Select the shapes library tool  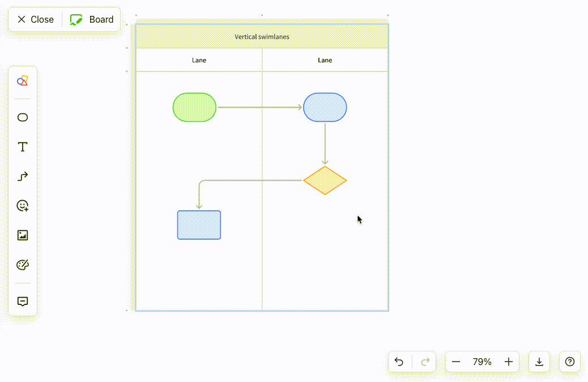(22, 80)
